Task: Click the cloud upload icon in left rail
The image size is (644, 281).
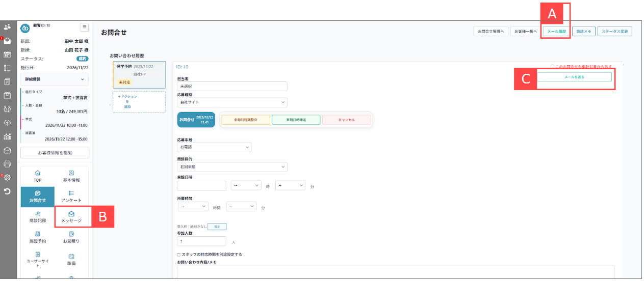Action: click(8, 123)
